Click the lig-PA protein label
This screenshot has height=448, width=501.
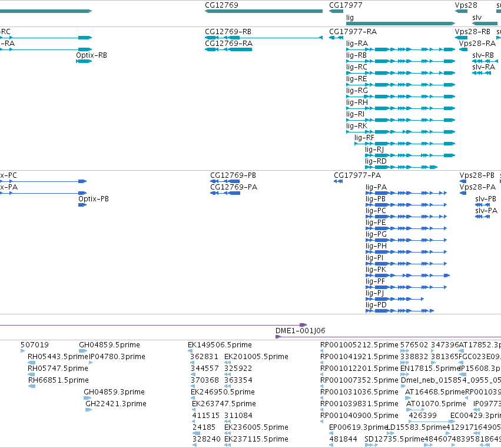pos(376,187)
